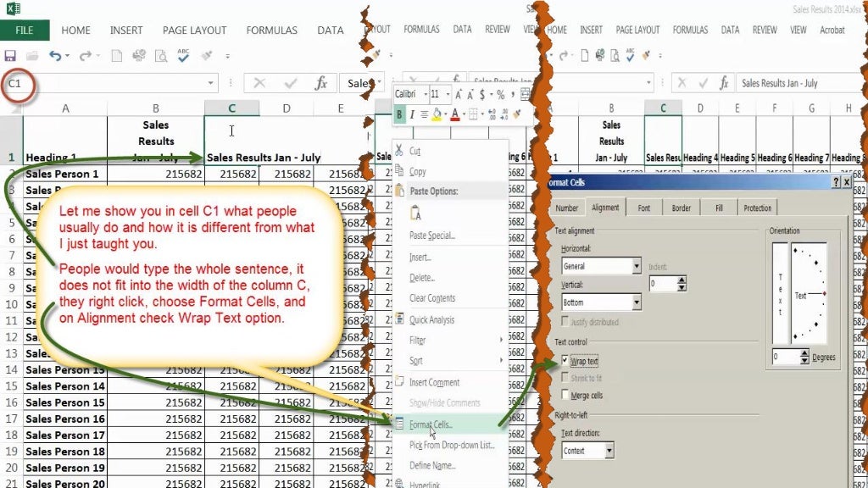This screenshot has height=488, width=868.
Task: Click the orientation dial red marker
Action: [825, 293]
